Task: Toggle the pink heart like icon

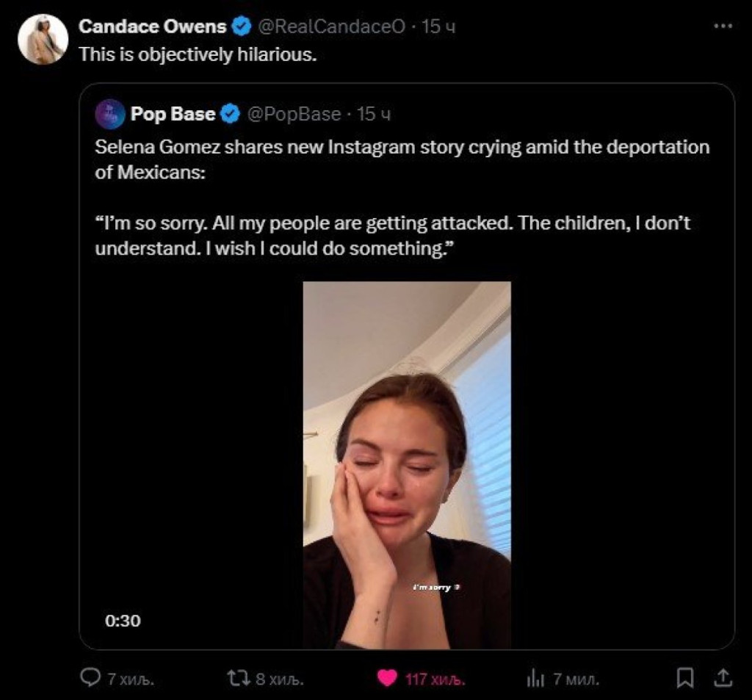Action: (x=387, y=678)
